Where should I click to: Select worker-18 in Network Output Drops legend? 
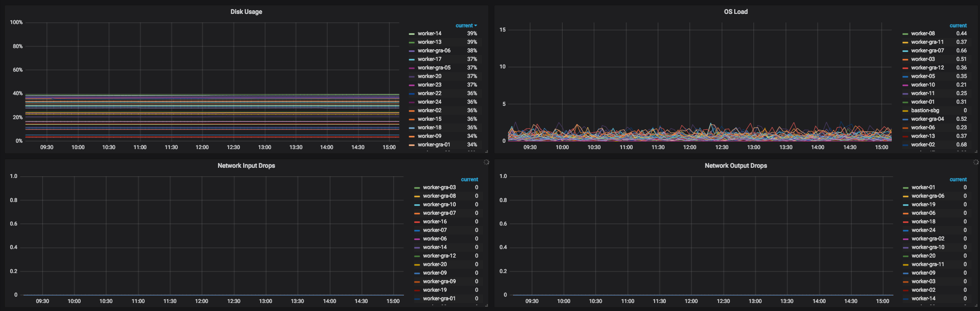click(x=923, y=222)
